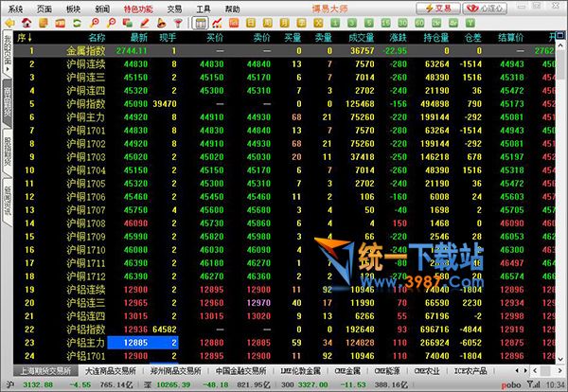This screenshot has height=392, width=568.
Task: Open the trend line chart icon
Action: pos(217,23)
